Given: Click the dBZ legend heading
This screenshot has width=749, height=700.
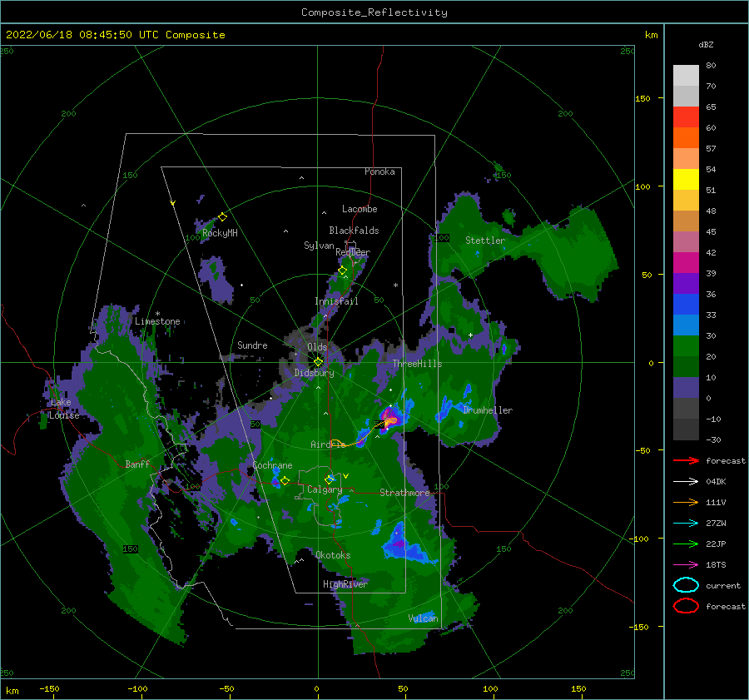Looking at the screenshot, I should click(x=706, y=44).
